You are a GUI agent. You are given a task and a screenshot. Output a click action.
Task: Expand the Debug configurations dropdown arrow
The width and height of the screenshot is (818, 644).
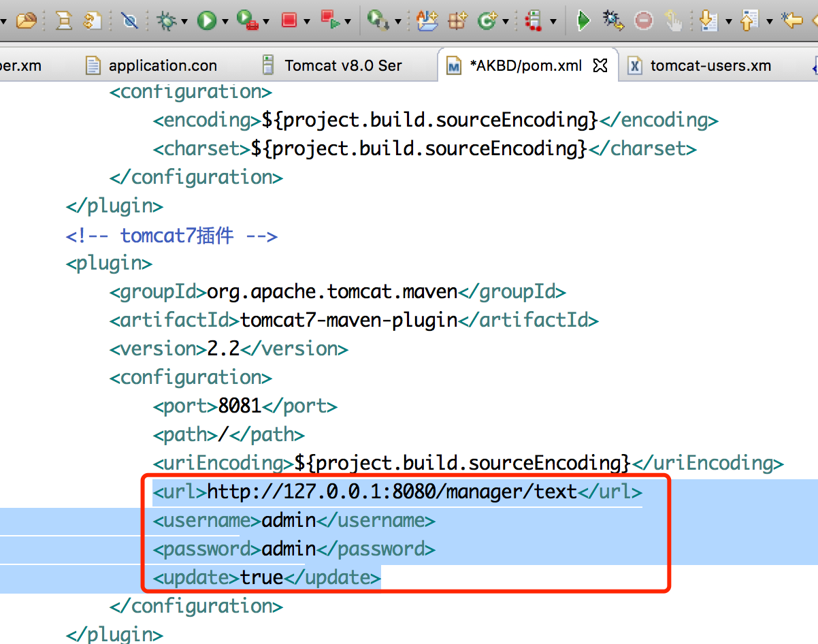coord(184,22)
